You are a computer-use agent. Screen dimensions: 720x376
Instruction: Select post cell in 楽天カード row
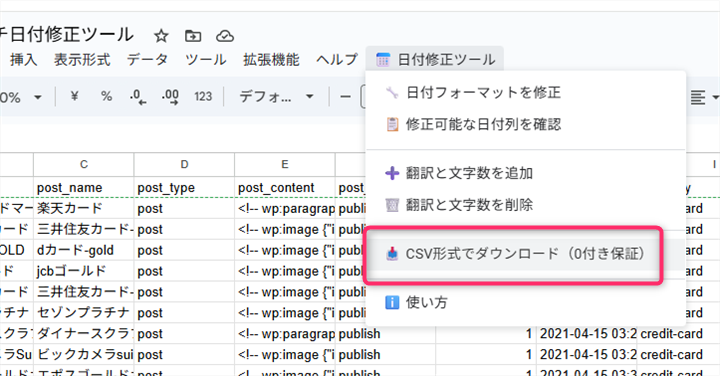point(184,208)
